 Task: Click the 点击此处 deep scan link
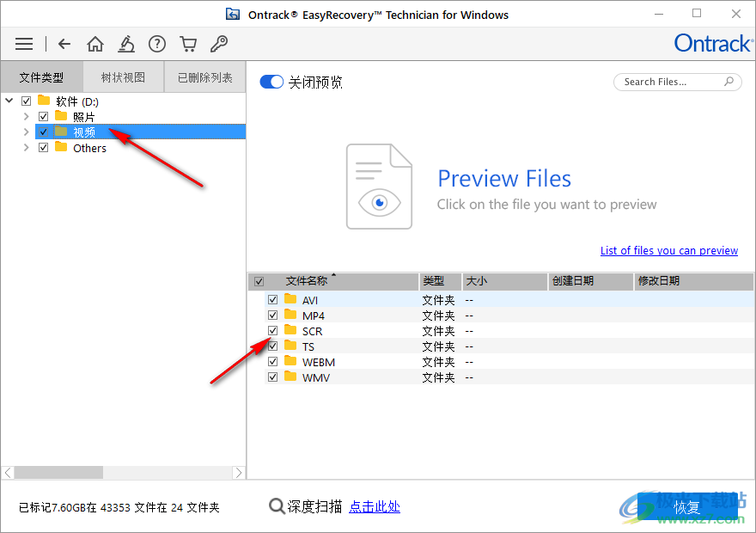pos(375,506)
